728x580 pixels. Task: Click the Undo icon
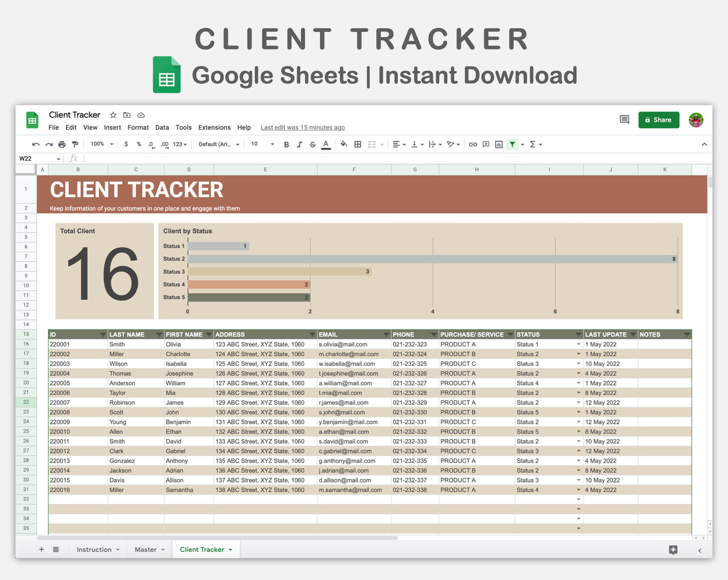click(x=35, y=144)
